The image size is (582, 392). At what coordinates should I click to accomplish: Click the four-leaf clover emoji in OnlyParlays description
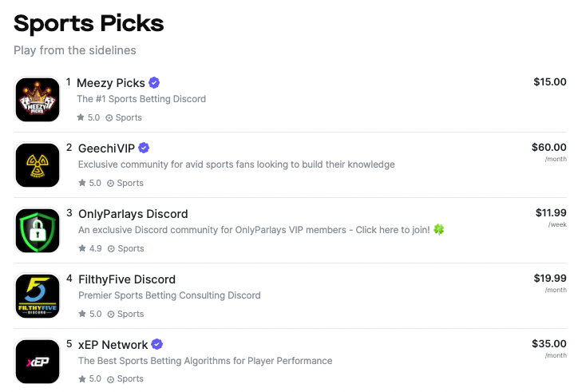(x=439, y=229)
